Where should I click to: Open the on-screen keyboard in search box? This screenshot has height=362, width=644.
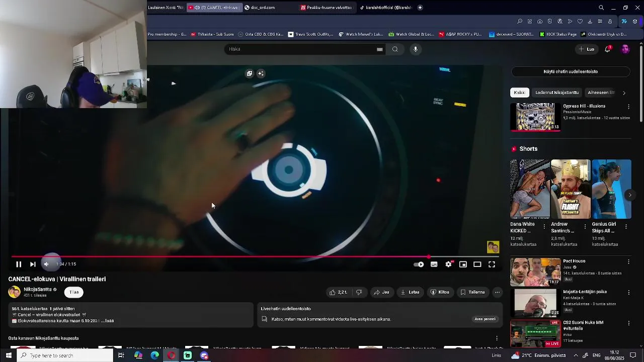click(380, 49)
